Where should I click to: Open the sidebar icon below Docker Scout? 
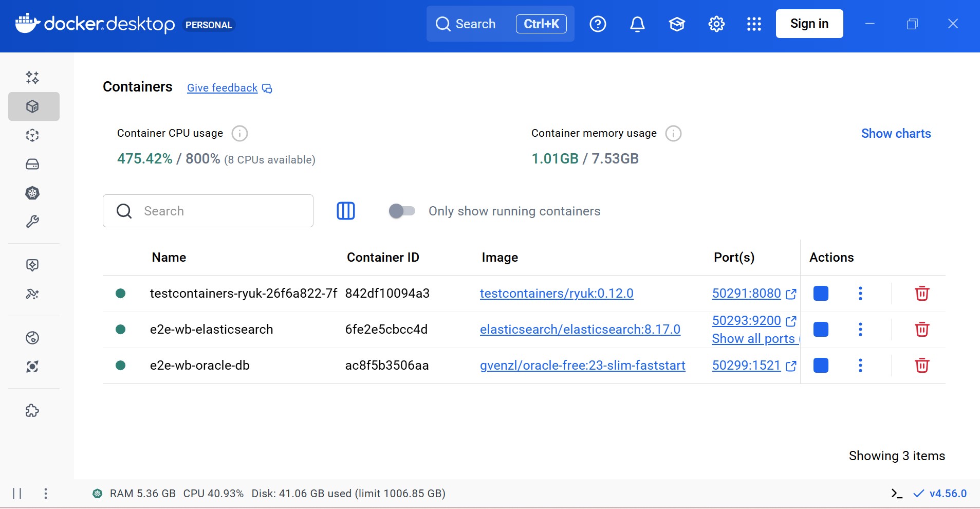[32, 294]
